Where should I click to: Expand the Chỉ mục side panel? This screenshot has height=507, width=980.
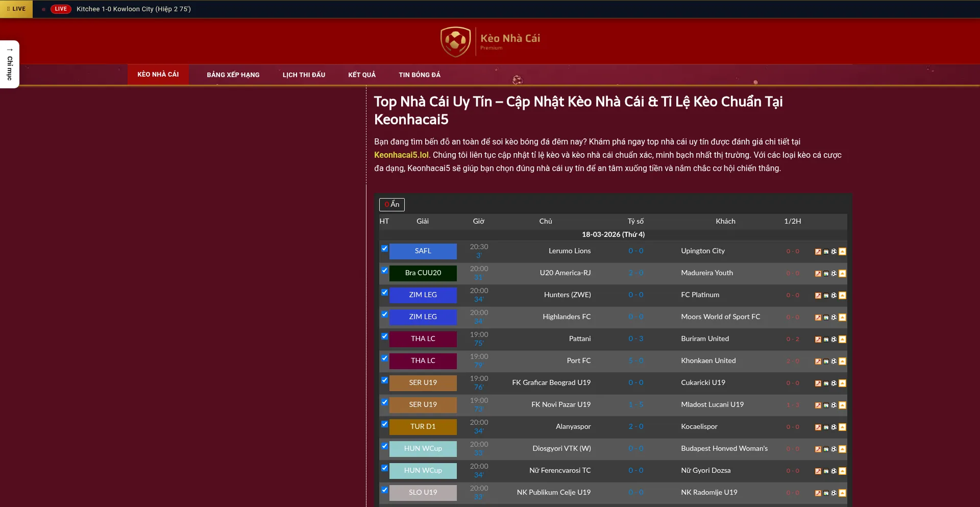(x=10, y=64)
